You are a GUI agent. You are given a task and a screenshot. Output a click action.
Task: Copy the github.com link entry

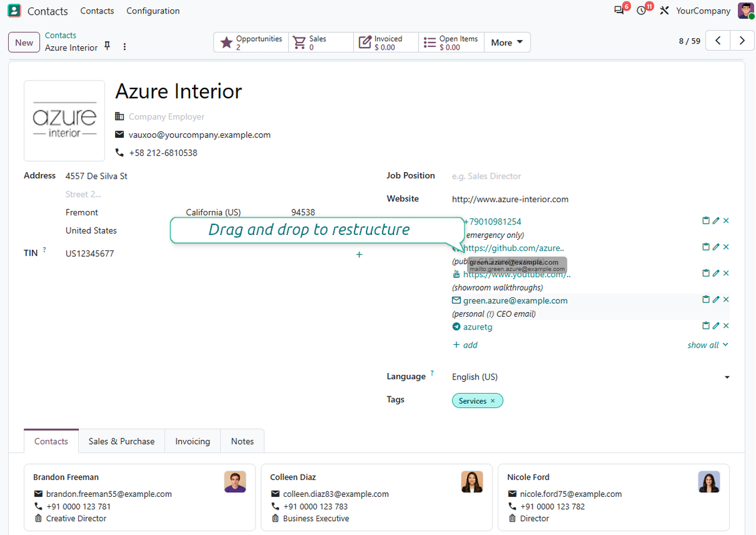706,247
